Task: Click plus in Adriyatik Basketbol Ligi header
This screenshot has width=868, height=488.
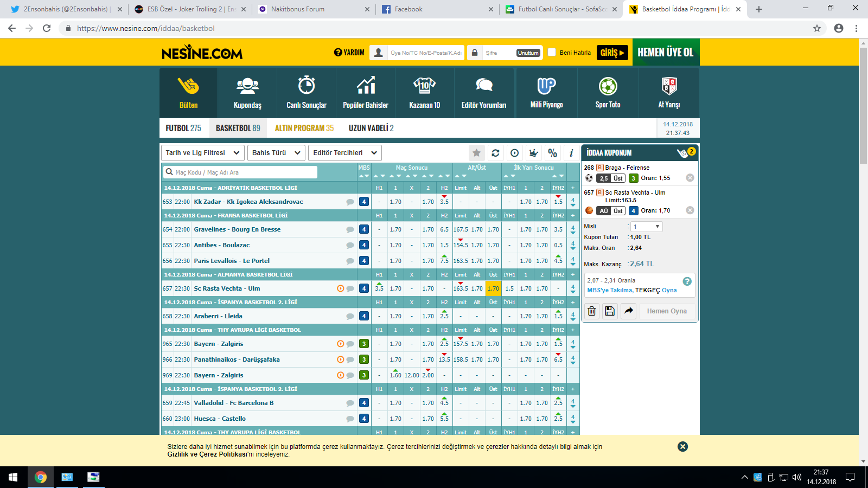Action: [573, 188]
